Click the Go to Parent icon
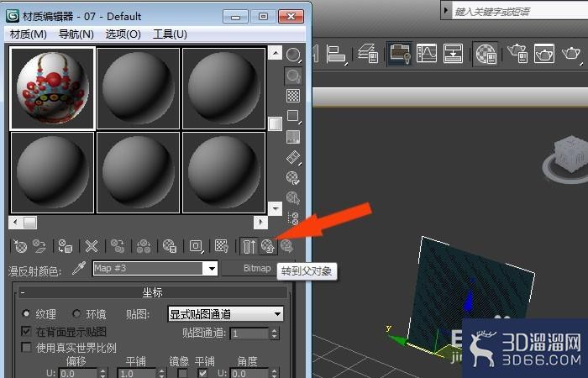This screenshot has width=588, height=378. tap(268, 246)
